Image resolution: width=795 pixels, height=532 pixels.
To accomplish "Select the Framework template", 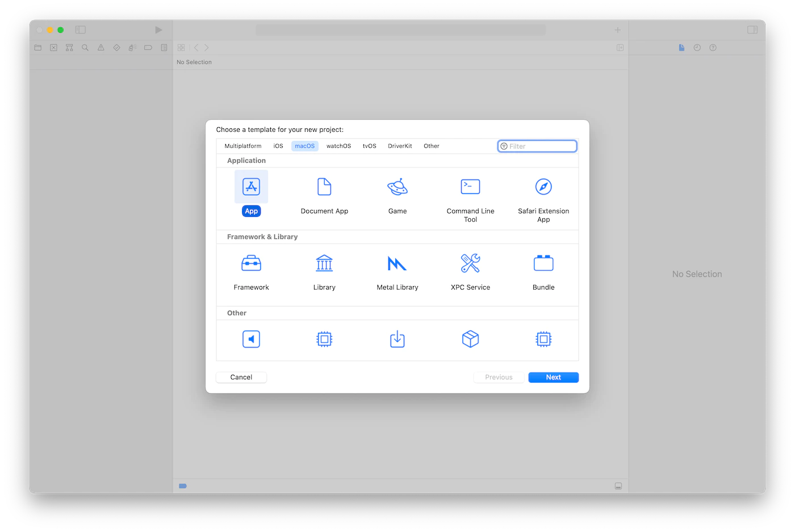I will (251, 263).
